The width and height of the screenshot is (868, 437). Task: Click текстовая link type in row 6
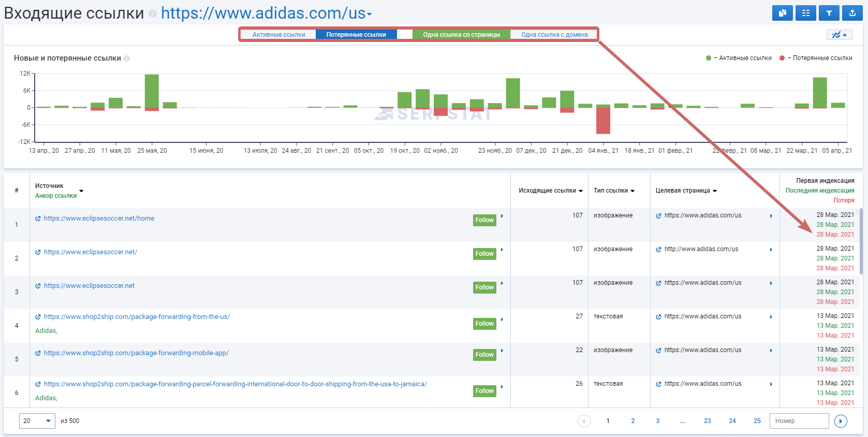pos(608,384)
